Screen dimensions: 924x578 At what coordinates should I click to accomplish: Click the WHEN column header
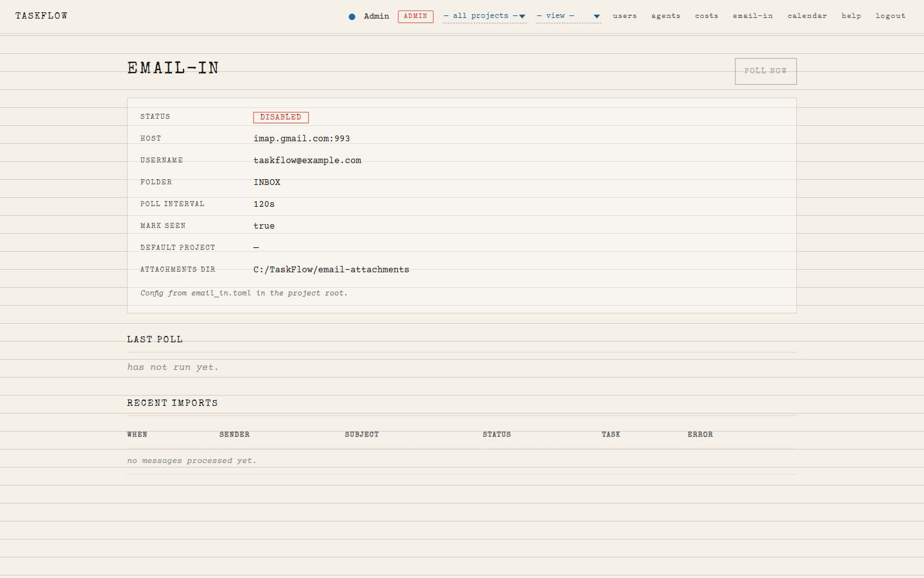[137, 435]
